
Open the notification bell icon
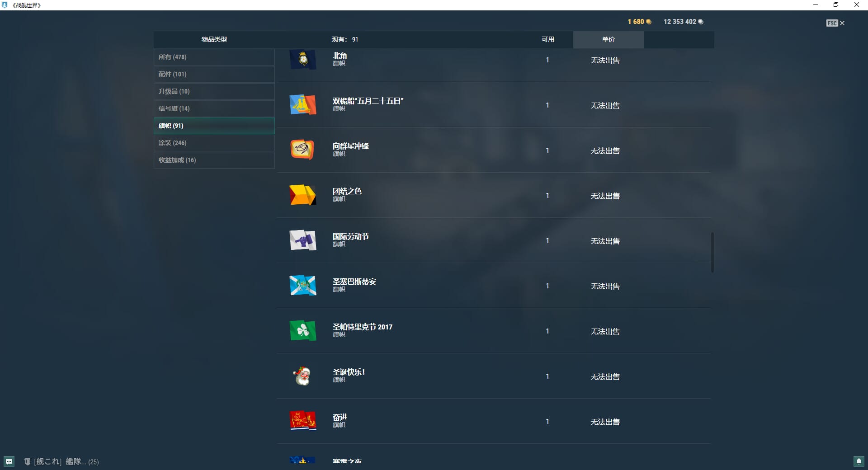[859, 461]
